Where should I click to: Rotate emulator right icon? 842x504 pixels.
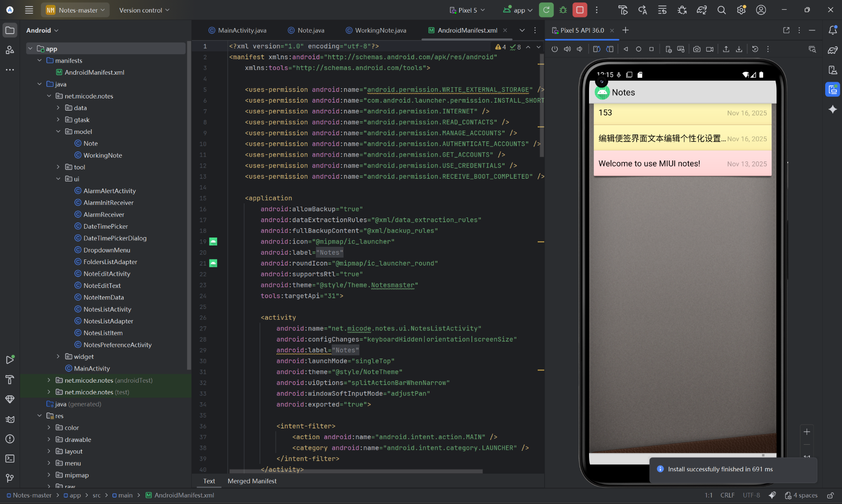610,49
